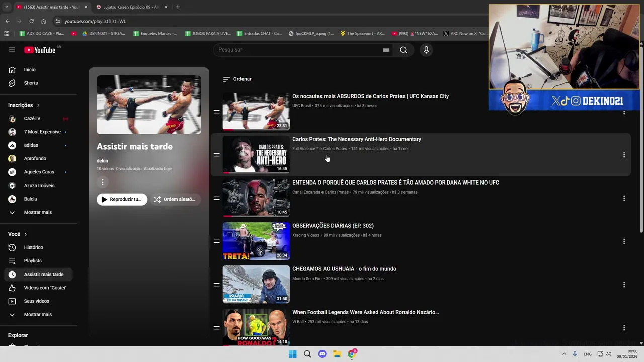
Task: Open Windows Start menu
Action: click(x=292, y=354)
